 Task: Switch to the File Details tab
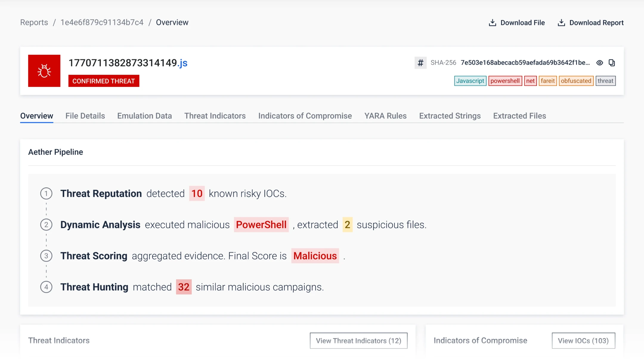pyautogui.click(x=85, y=116)
